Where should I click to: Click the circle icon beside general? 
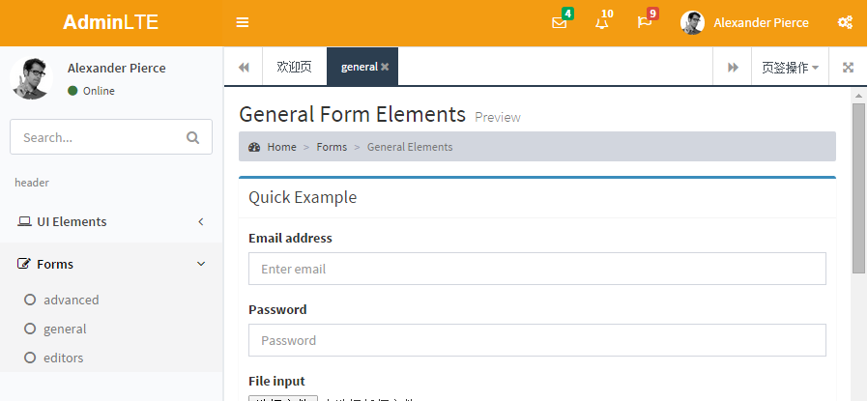click(30, 329)
